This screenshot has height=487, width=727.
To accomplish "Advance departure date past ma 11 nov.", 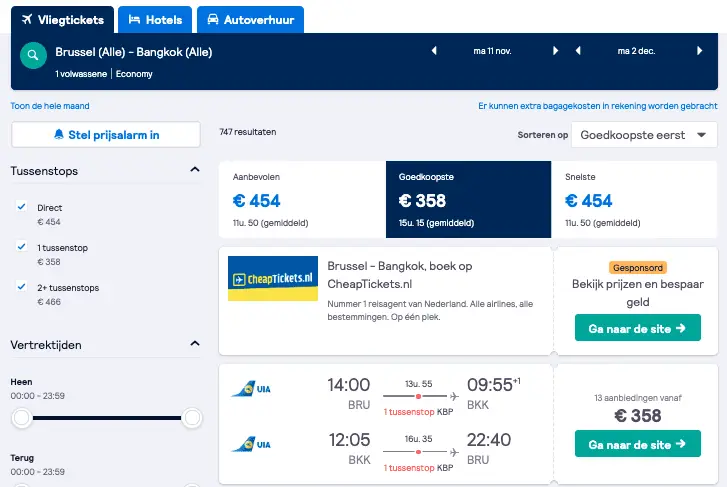I will click(555, 51).
